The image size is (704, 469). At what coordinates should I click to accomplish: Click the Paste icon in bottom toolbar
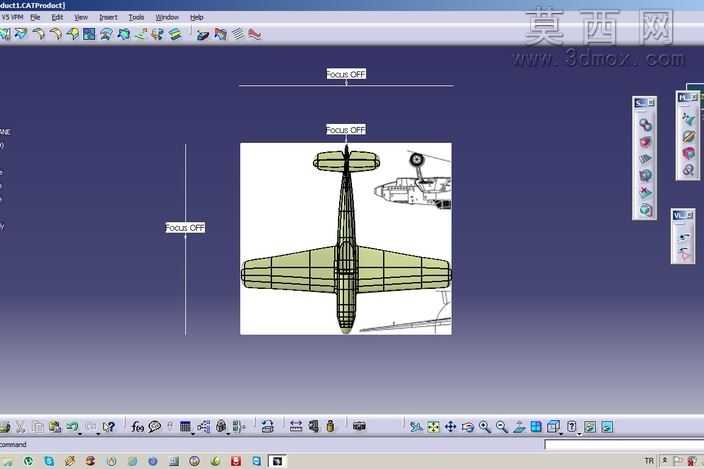tap(55, 426)
